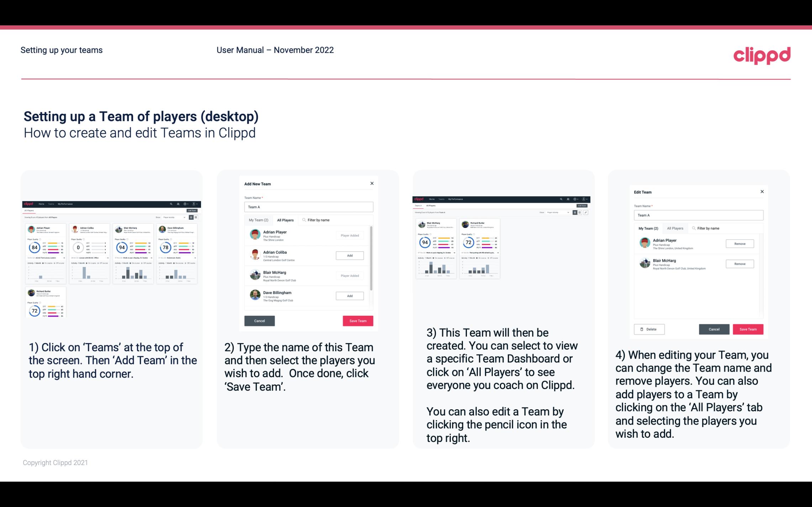
Task: Click the Remove button next to Blair McHarg
Action: click(x=740, y=264)
